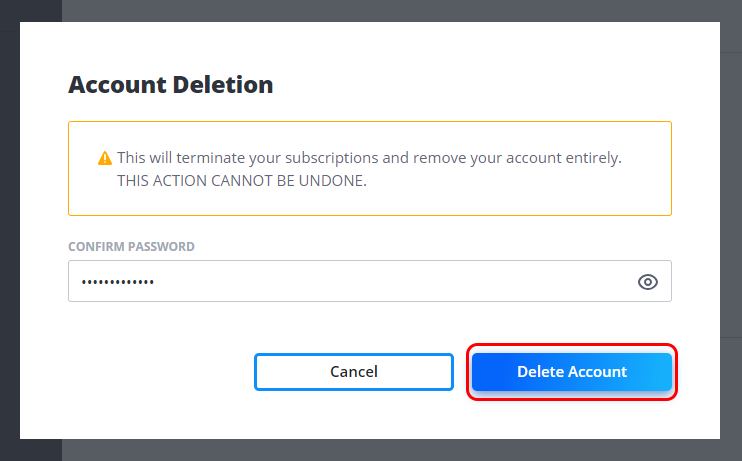The height and width of the screenshot is (461, 742).
Task: Click blank dialog area left of Cancel
Action: (x=150, y=372)
